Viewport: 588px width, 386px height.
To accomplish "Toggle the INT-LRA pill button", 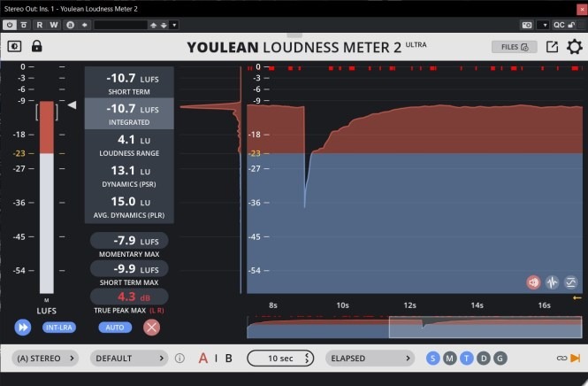I will 59,328.
